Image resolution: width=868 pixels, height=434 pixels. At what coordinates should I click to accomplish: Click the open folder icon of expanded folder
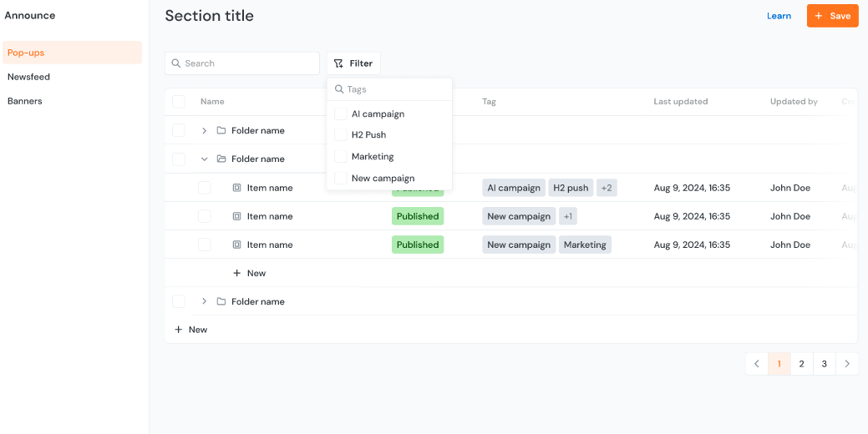(x=221, y=159)
